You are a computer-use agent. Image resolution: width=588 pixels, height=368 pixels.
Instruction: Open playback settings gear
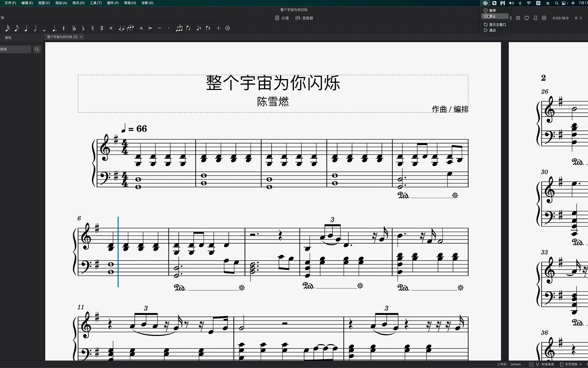[544, 18]
